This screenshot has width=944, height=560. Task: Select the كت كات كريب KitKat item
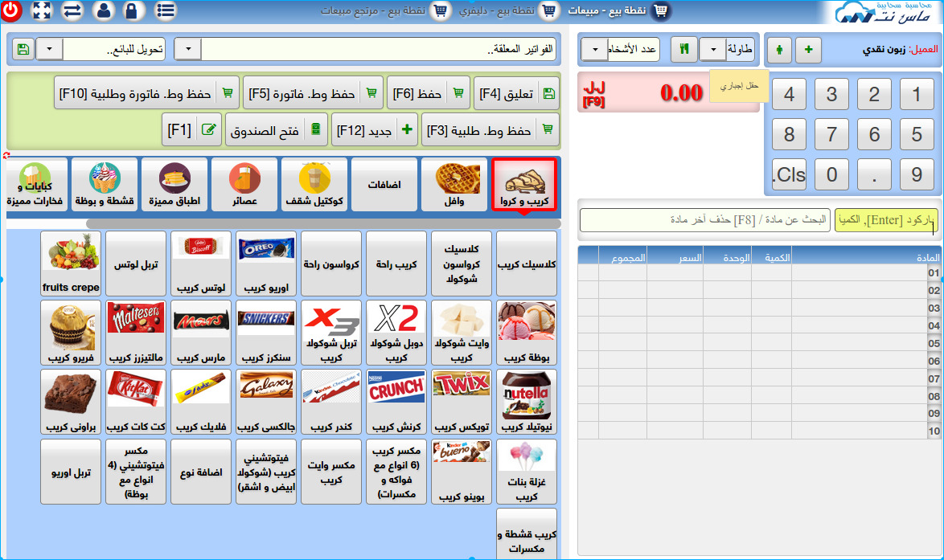pos(136,402)
